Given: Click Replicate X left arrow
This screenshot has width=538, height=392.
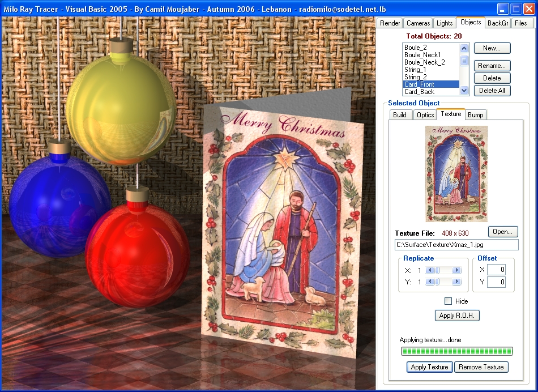Looking at the screenshot, I should click(429, 270).
